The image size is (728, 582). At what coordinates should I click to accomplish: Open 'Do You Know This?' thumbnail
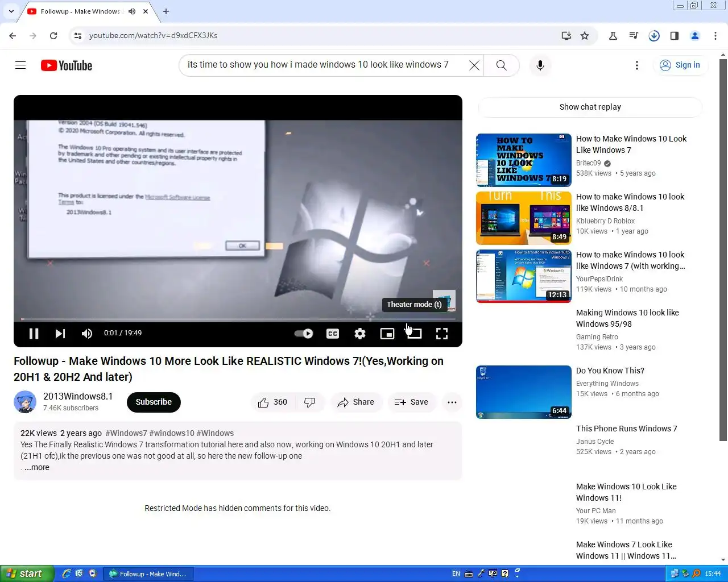[x=524, y=392]
